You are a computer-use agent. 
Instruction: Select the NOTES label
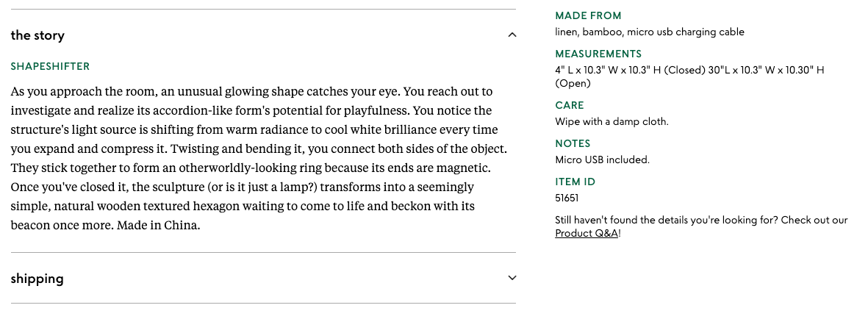pyautogui.click(x=573, y=143)
